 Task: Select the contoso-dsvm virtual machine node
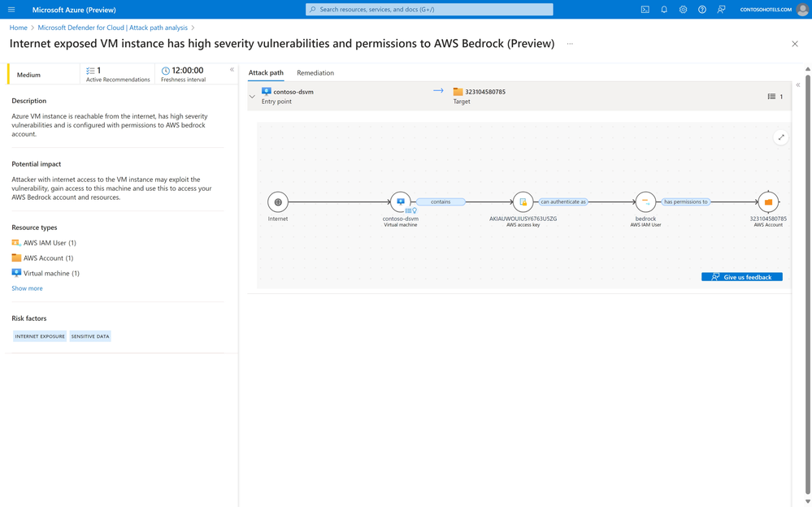pyautogui.click(x=400, y=201)
